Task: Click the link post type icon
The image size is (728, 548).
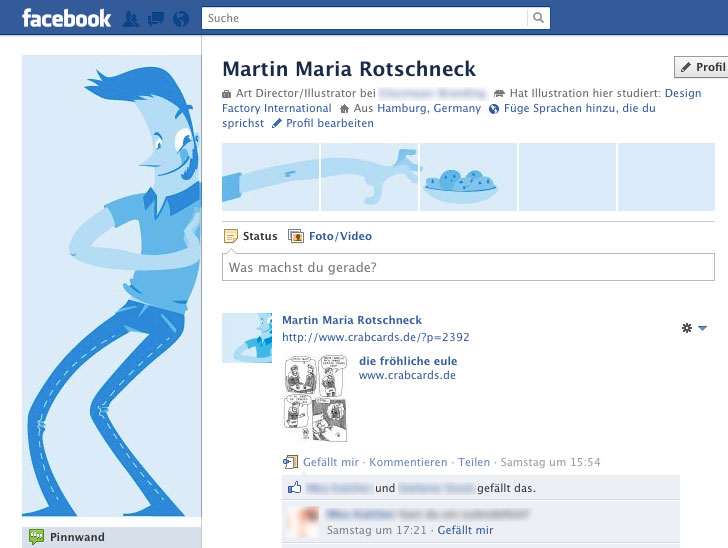Action: 290,462
